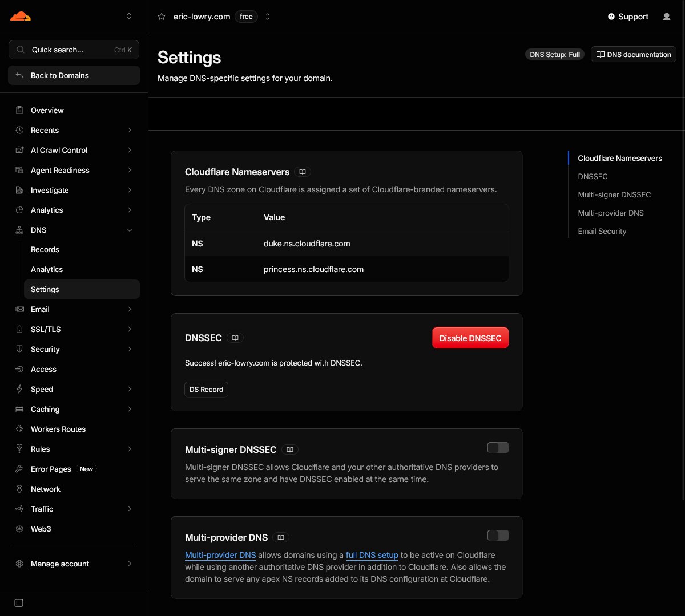The image size is (685, 616).
Task: Click the princess.ns.cloudflare.com value
Action: pos(313,269)
